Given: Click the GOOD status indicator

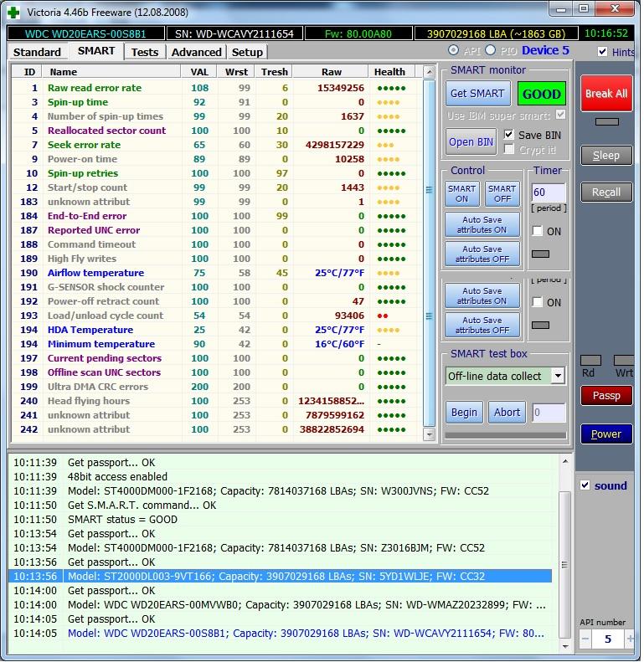Looking at the screenshot, I should tap(541, 94).
